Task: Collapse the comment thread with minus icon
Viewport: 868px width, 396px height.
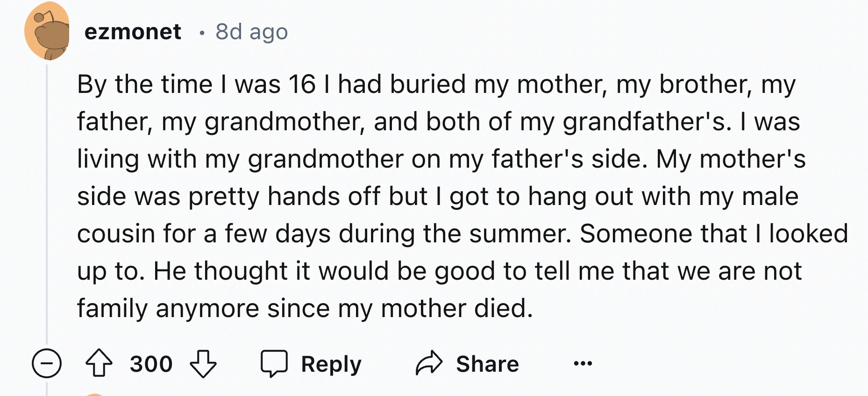Action: (x=47, y=363)
